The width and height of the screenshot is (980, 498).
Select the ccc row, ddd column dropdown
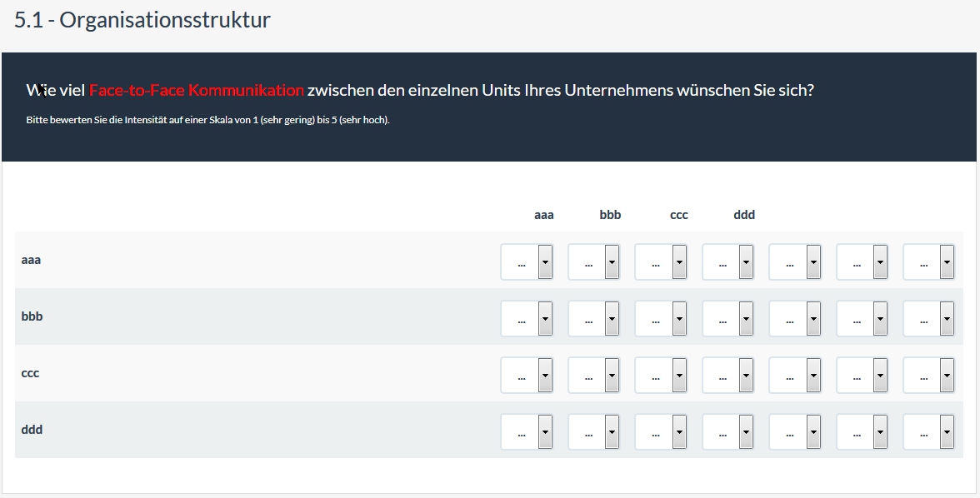tap(727, 375)
